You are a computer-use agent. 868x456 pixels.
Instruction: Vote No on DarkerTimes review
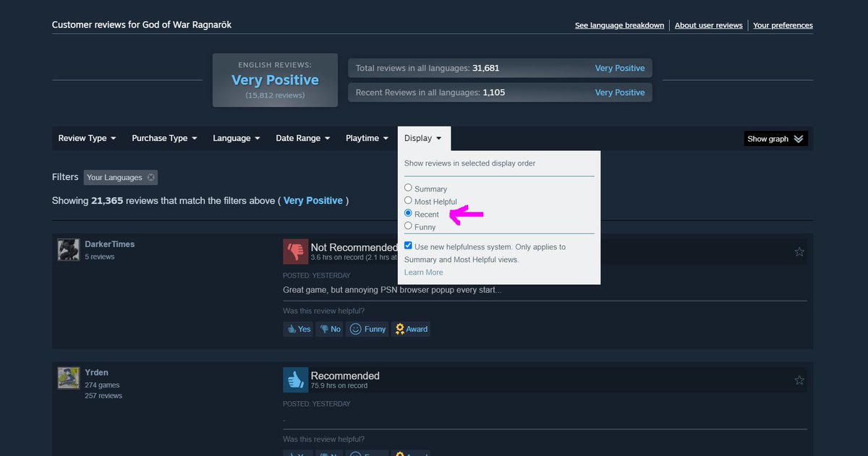pyautogui.click(x=329, y=329)
